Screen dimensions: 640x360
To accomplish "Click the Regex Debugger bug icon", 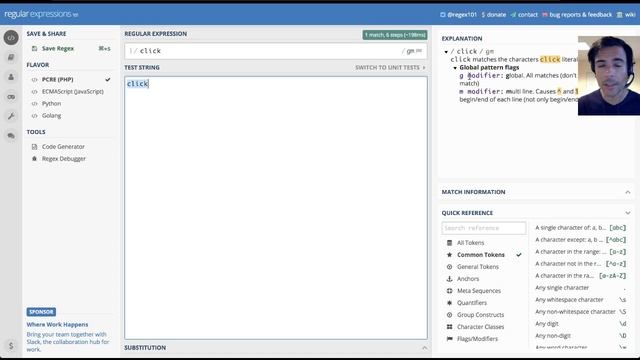I will (34, 158).
